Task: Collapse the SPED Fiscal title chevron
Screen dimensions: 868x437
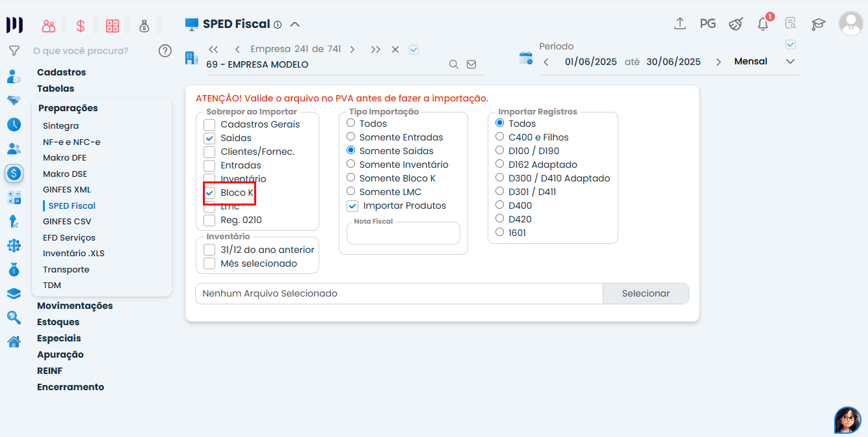Action: tap(295, 25)
